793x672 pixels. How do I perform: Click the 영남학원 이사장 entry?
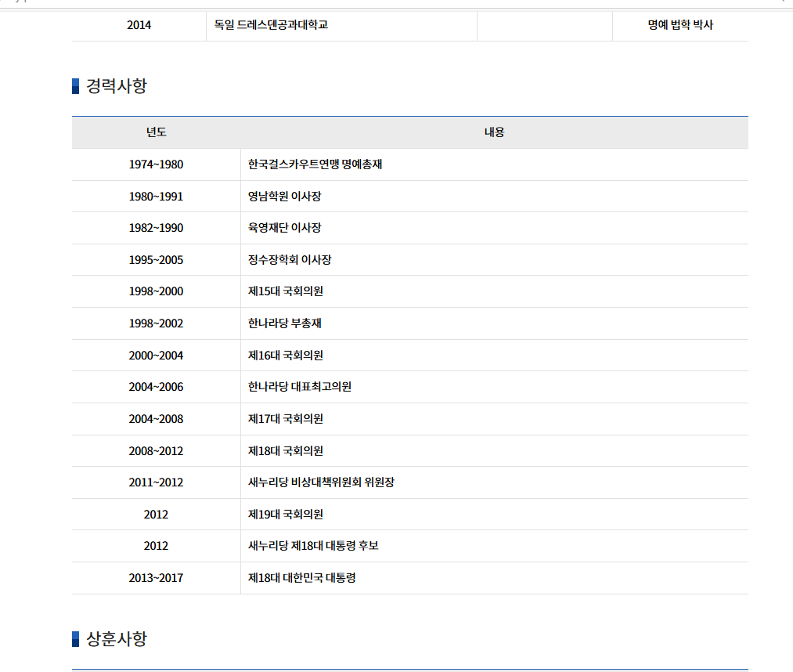pos(285,196)
